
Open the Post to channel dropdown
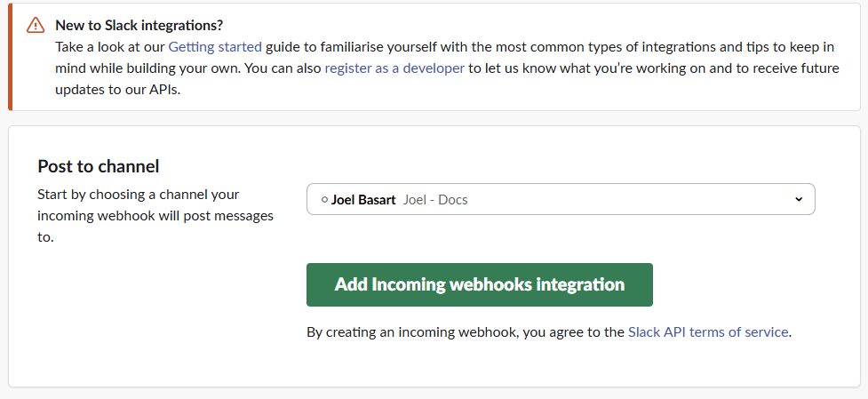click(561, 199)
